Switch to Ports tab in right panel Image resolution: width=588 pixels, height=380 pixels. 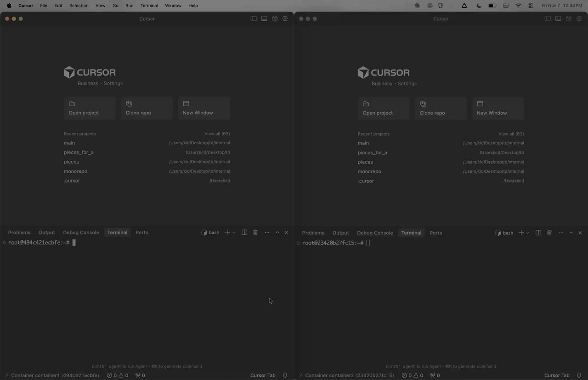[x=435, y=233]
